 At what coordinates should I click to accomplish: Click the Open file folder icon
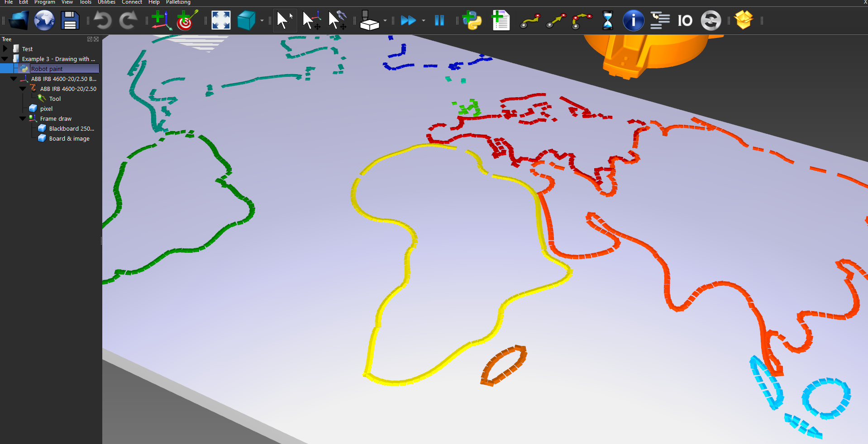click(19, 21)
